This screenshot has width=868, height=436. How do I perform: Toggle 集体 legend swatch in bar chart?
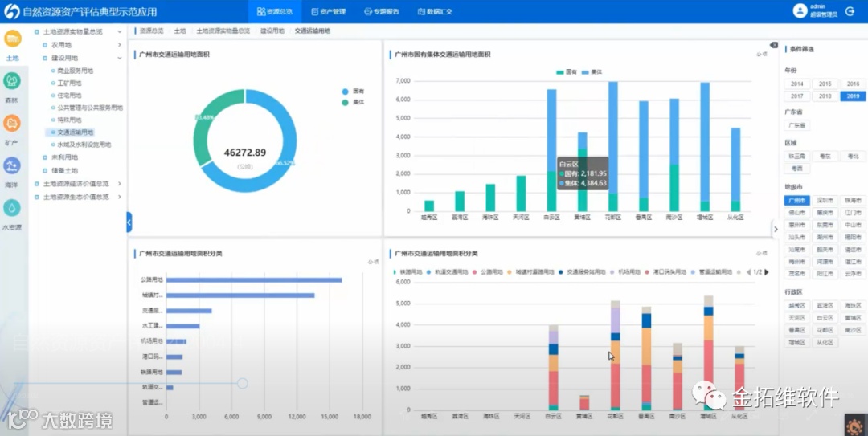(x=586, y=72)
